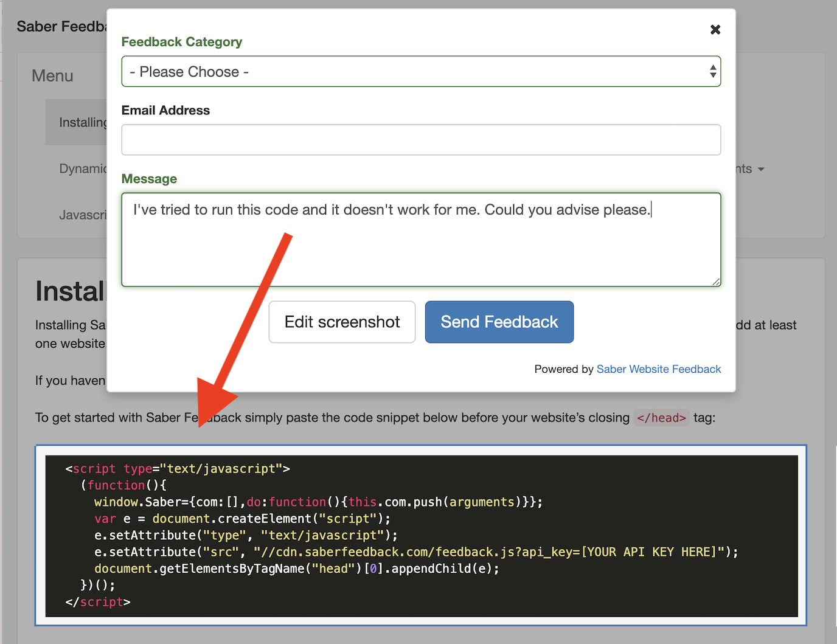The width and height of the screenshot is (837, 644).
Task: Click the Message box resize handle
Action: 715,282
